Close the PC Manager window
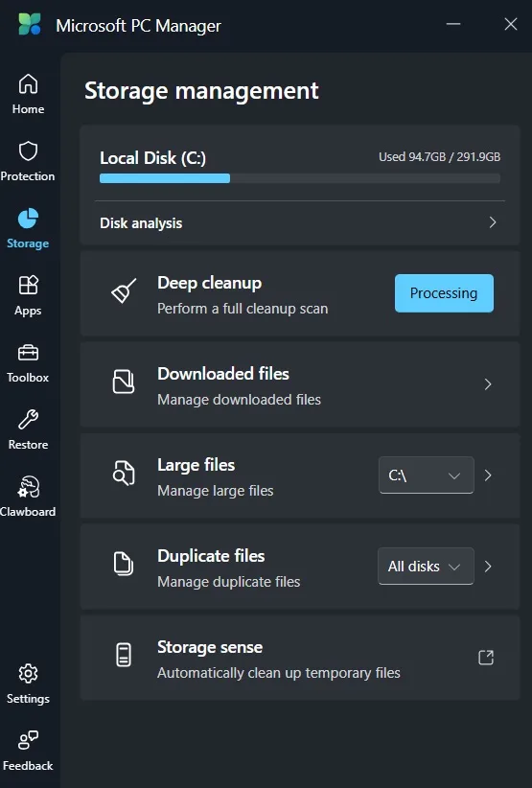 [511, 24]
